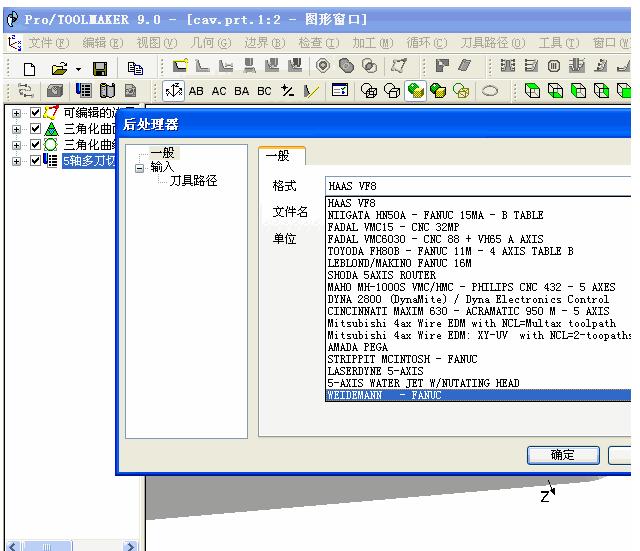The width and height of the screenshot is (640, 551).
Task: Click the open book icon
Action: tap(107, 91)
